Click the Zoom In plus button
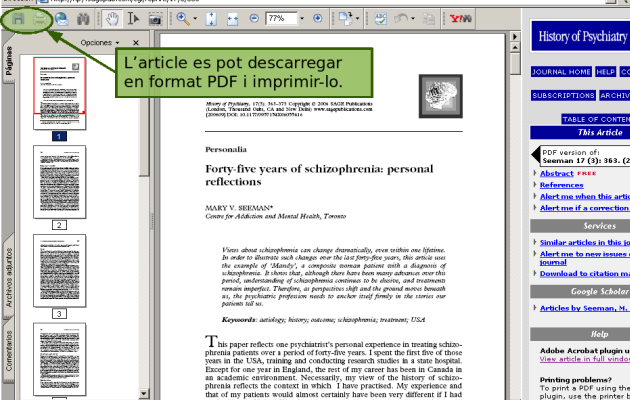This screenshot has width=630, height=400. point(317,18)
